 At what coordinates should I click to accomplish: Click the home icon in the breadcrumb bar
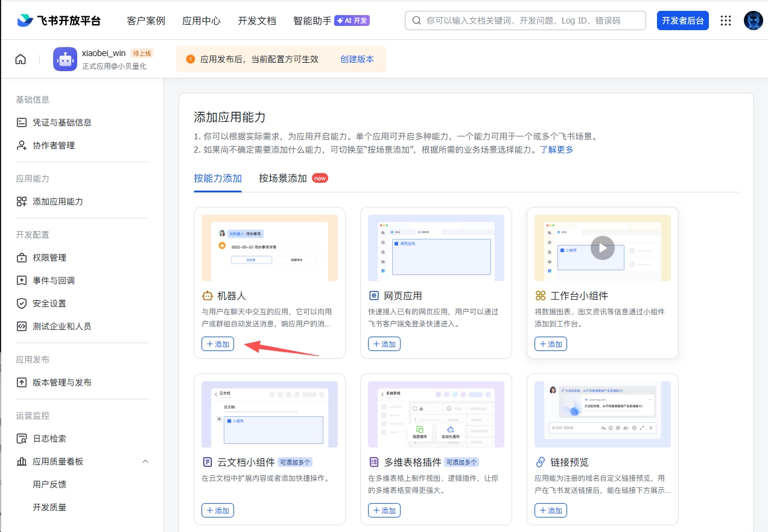[21, 59]
